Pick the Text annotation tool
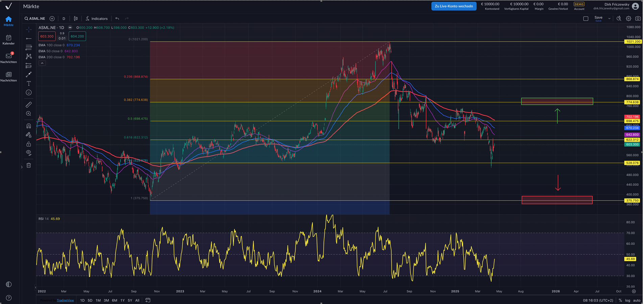The image size is (644, 304). (29, 83)
